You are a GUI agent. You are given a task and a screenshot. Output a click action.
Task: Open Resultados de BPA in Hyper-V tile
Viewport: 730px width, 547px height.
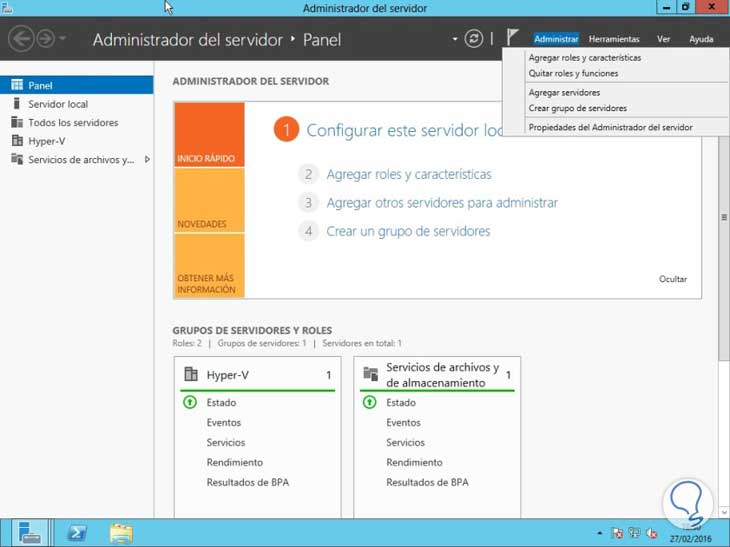coord(248,483)
